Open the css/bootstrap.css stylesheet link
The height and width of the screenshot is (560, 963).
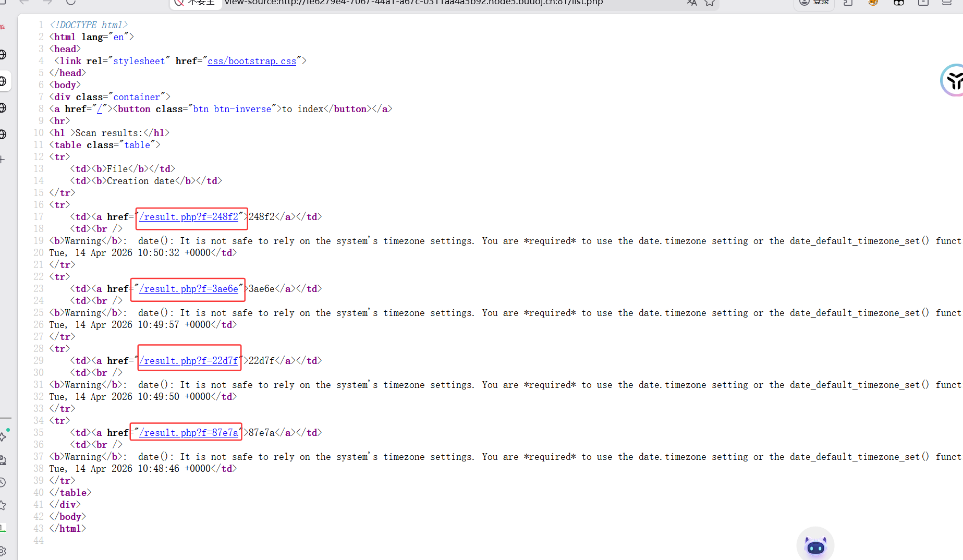(252, 61)
